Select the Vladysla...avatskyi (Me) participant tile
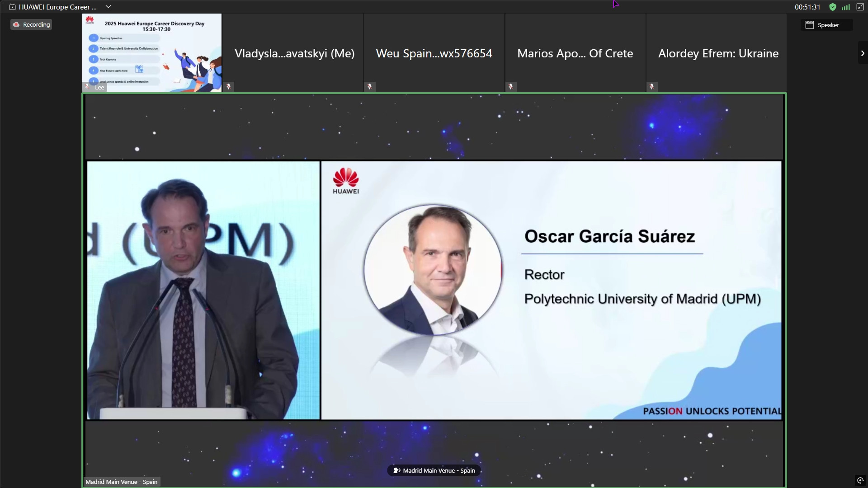The image size is (868, 488). [x=293, y=52]
